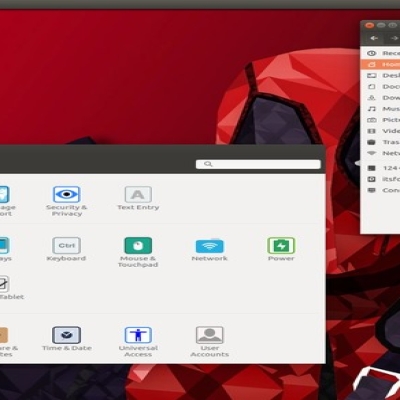Open Mouse & Touchpad settings
Image resolution: width=400 pixels, height=400 pixels.
pyautogui.click(x=138, y=252)
